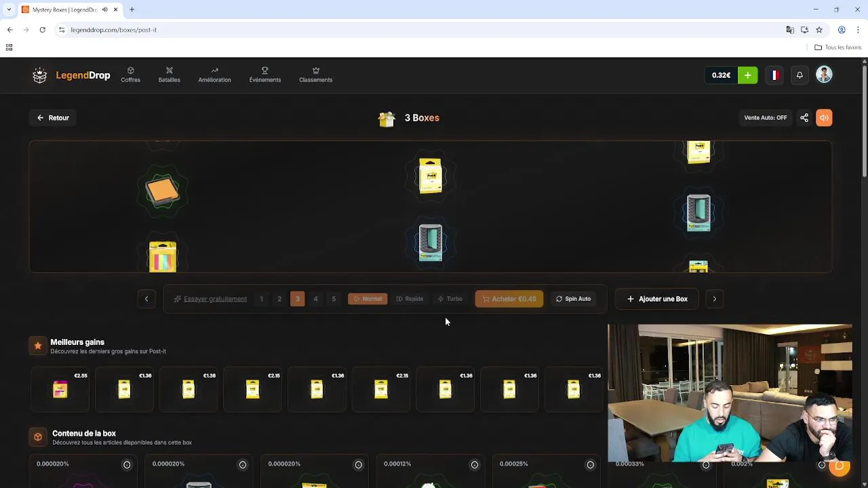
Task: Toggle Vente Auto option
Action: (766, 118)
